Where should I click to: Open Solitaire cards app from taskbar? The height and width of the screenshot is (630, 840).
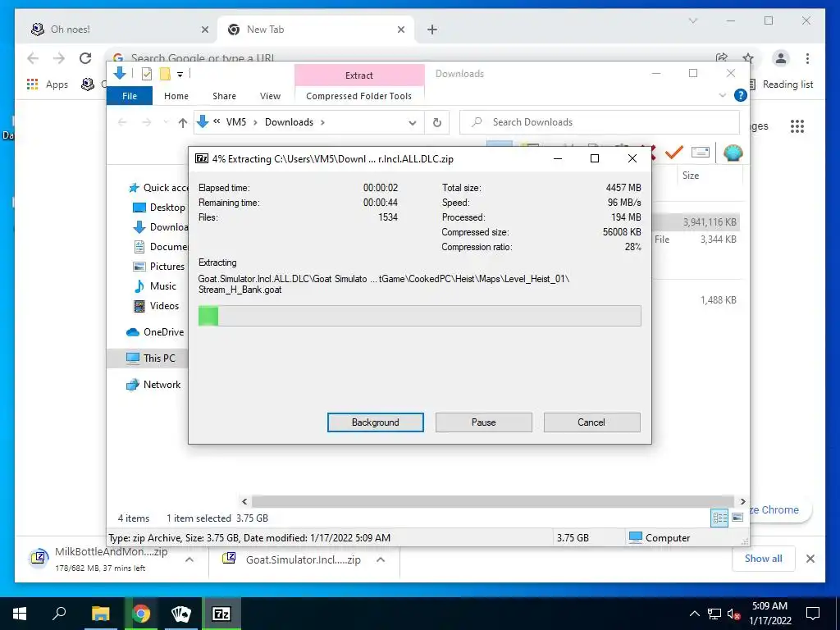[x=181, y=614]
